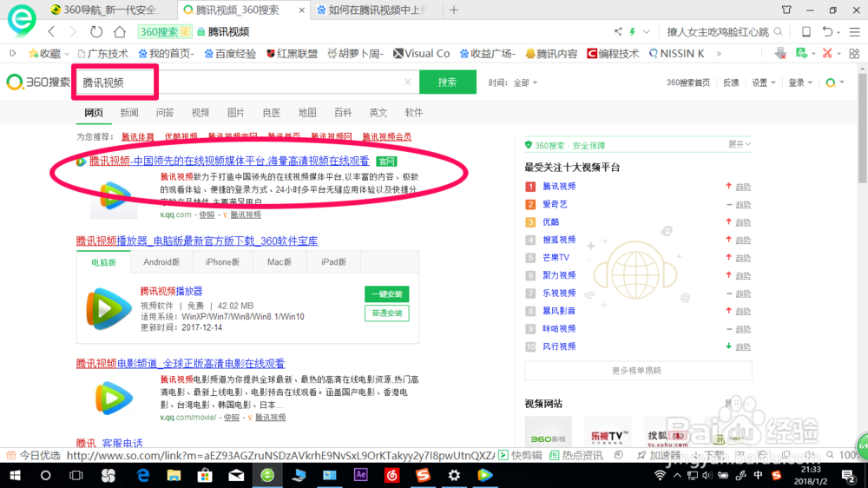The image size is (868, 488).
Task: Click the green 搜索 button
Action: (447, 82)
